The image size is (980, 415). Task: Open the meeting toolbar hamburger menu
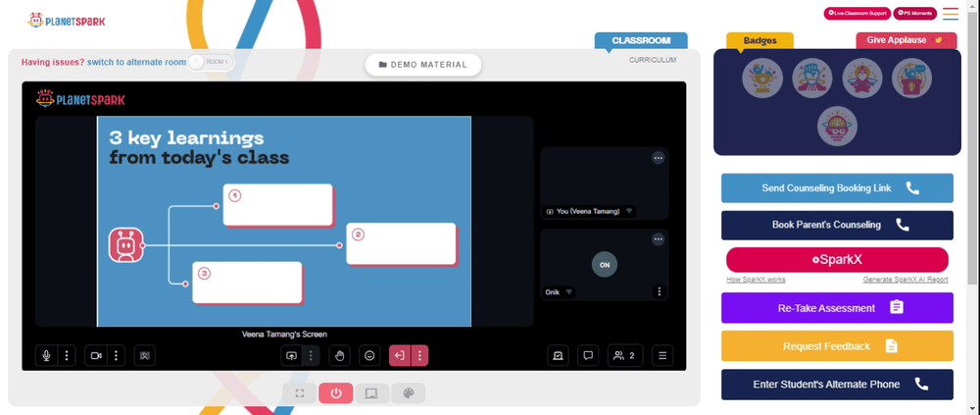coord(662,355)
